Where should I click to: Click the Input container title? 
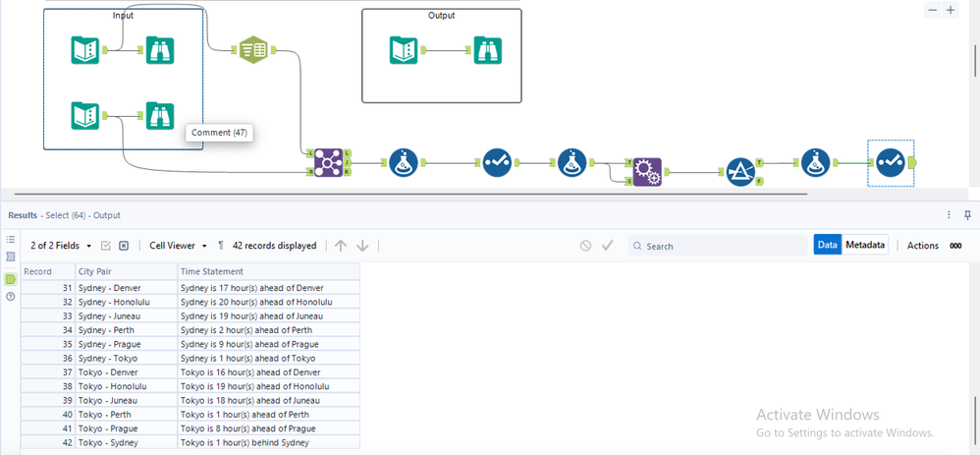(123, 15)
